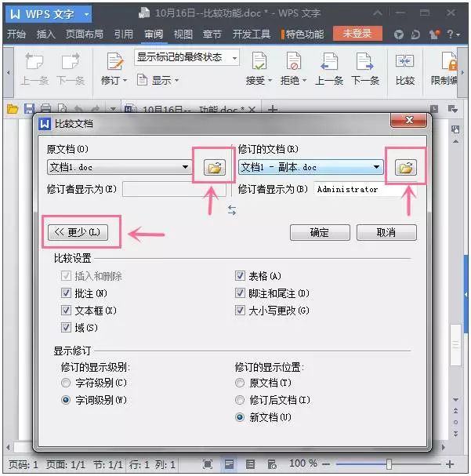Select 字符级别(C) radio button
The width and height of the screenshot is (471, 476).
66,383
